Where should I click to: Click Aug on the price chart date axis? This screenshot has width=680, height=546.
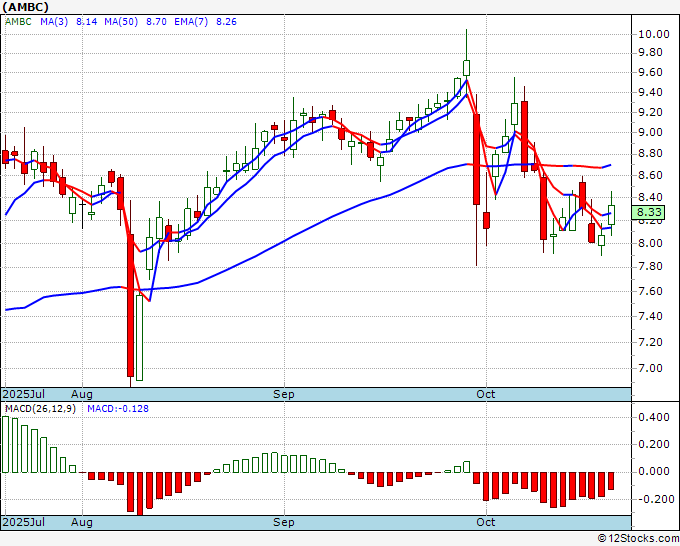coord(82,394)
